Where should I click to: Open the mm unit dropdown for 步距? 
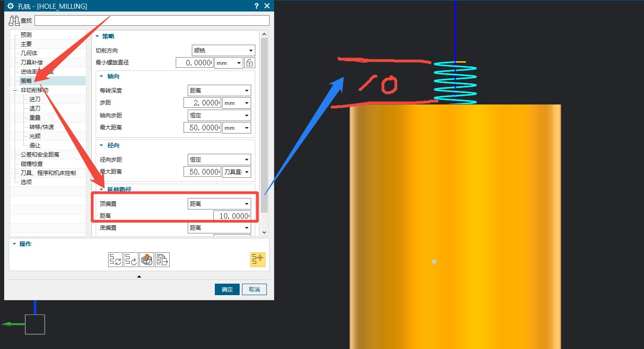pos(236,103)
